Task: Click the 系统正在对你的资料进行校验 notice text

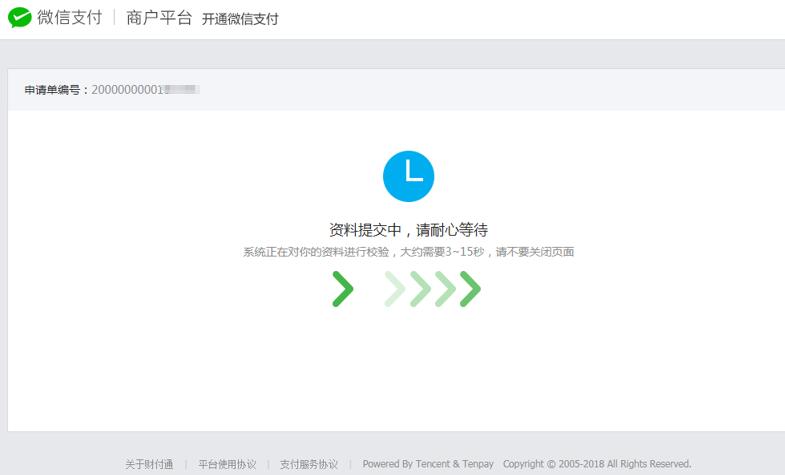Action: coord(409,252)
